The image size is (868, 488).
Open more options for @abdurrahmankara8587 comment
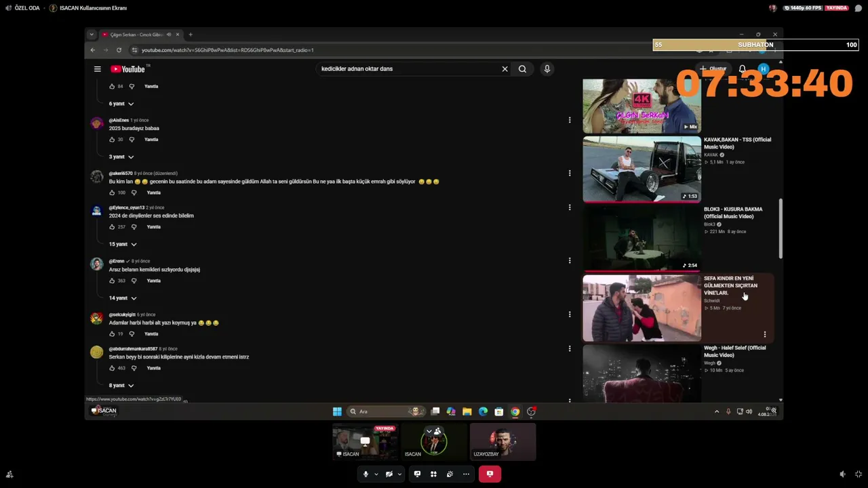point(570,348)
